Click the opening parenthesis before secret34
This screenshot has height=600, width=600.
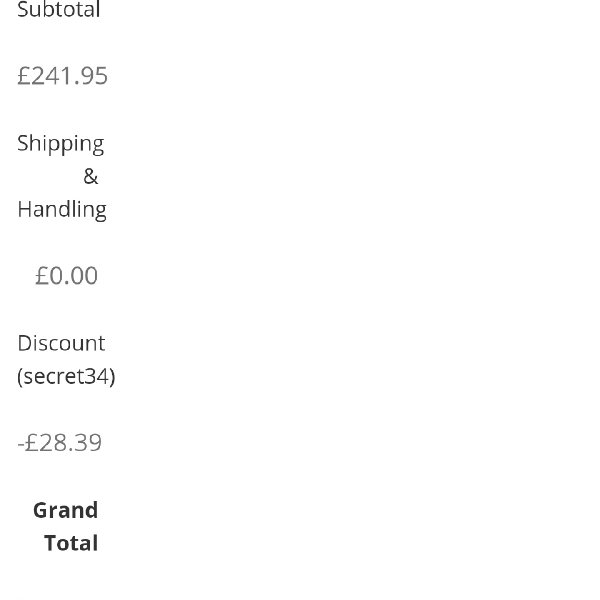pos(20,377)
